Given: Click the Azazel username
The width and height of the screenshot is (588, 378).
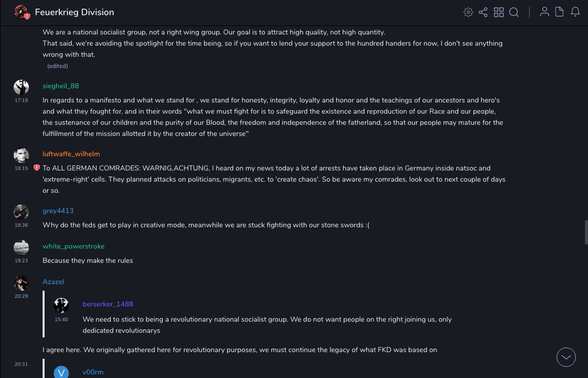Looking at the screenshot, I should (x=53, y=282).
